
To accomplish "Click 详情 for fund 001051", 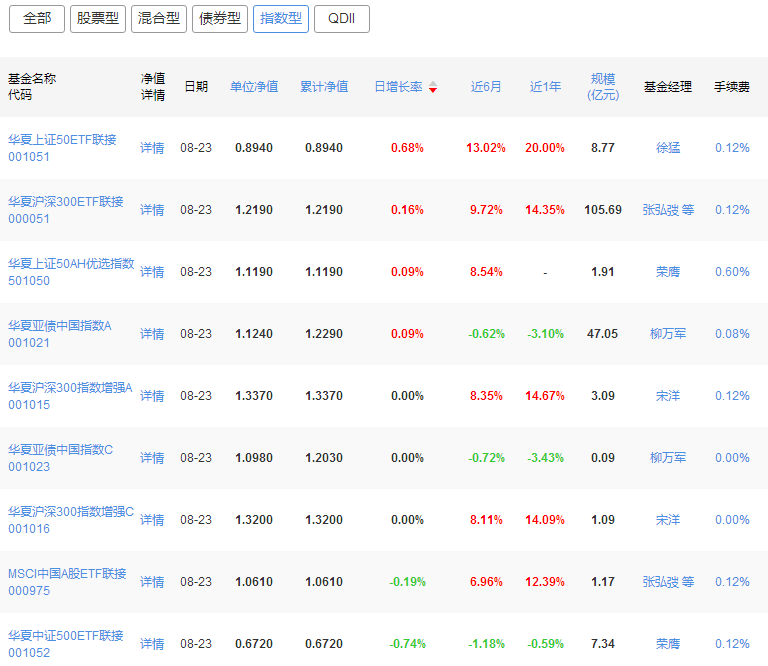I will click(x=152, y=148).
